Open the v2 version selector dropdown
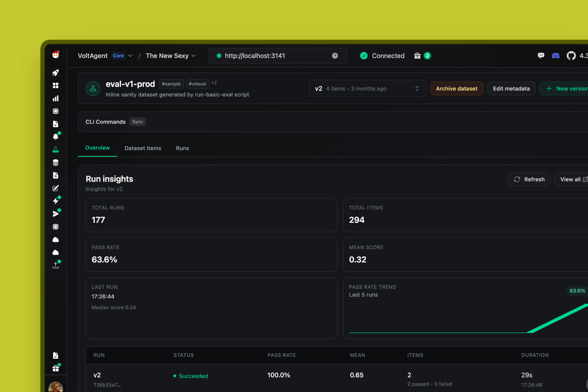Image resolution: width=588 pixels, height=392 pixels. [x=367, y=89]
